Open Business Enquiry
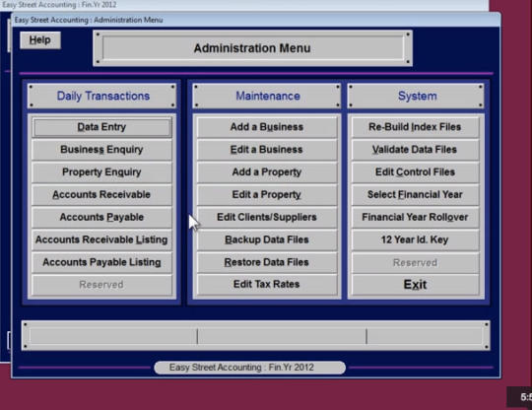The image size is (532, 410). point(101,150)
